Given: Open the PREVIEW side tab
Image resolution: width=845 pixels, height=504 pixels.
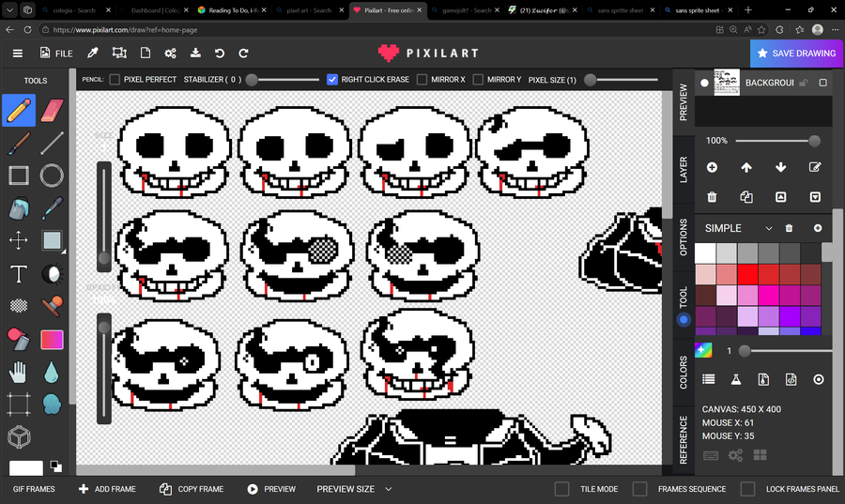Looking at the screenshot, I should [x=684, y=101].
